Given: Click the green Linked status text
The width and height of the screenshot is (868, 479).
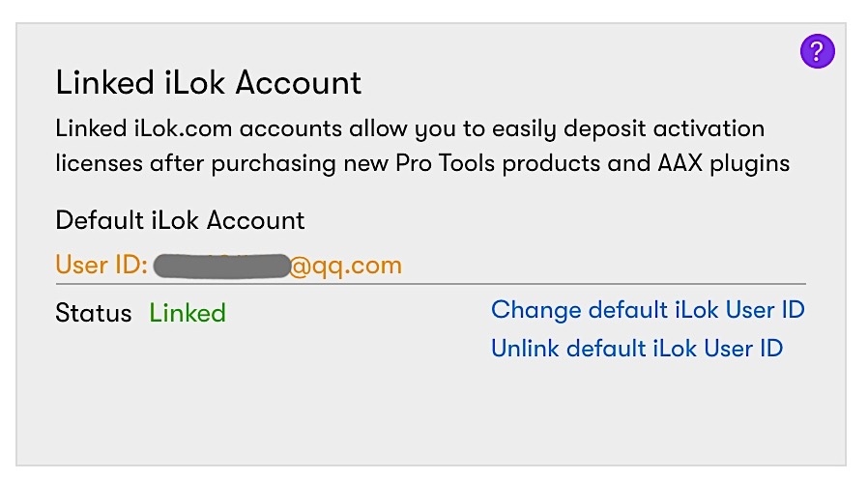Looking at the screenshot, I should pos(188,313).
